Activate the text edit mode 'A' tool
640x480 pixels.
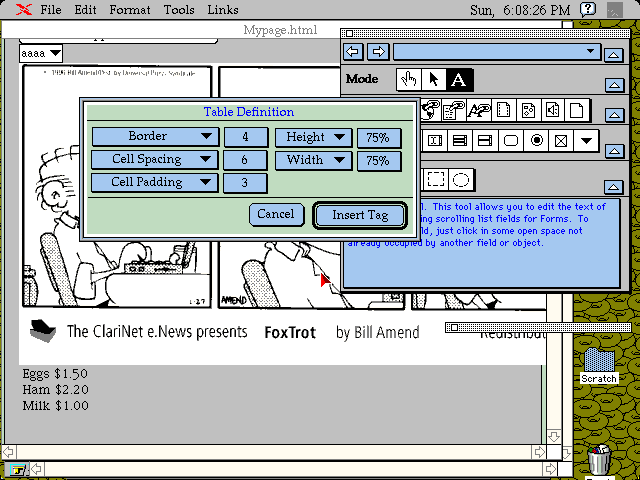pos(458,80)
